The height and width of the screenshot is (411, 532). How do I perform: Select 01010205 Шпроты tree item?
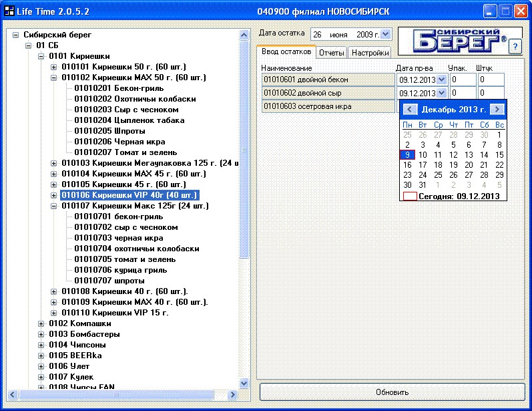109,131
